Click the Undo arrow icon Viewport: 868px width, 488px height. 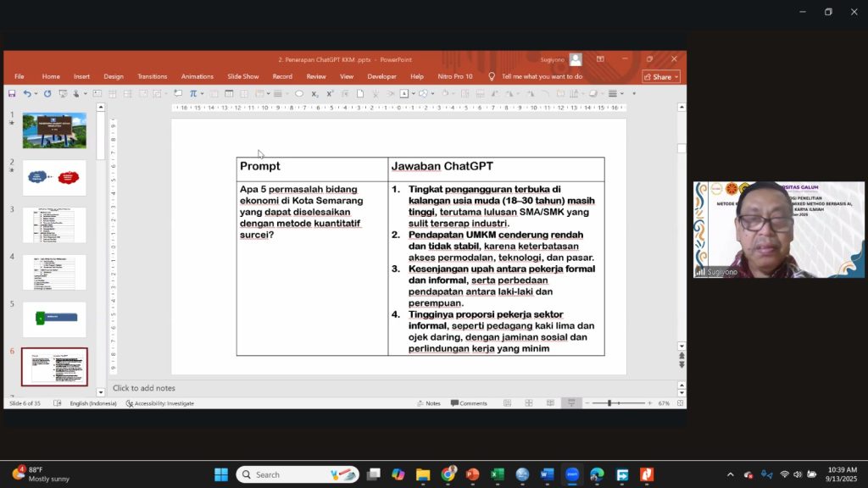pos(27,93)
